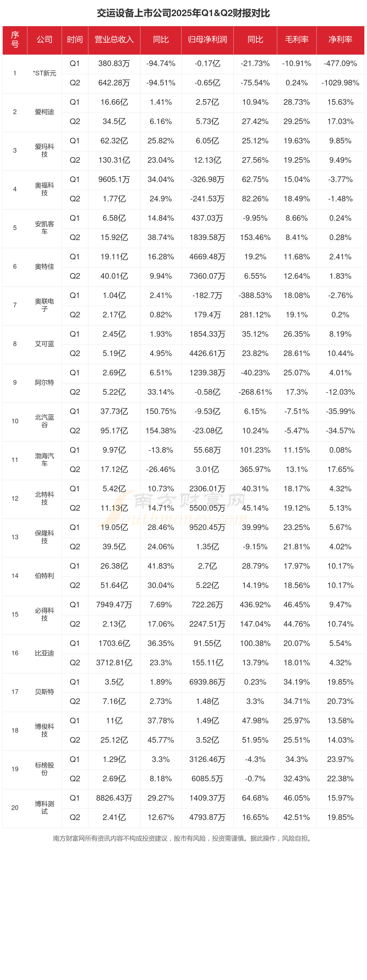
Task: Select the -1029.98% net margin cell
Action: pos(340,83)
